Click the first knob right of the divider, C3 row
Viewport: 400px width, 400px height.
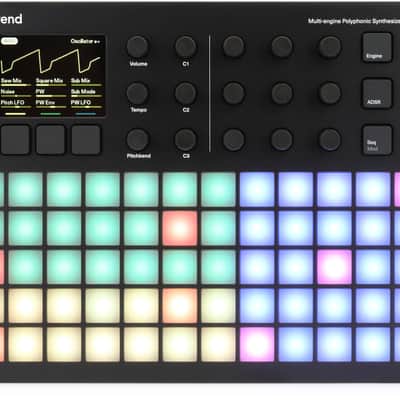[x=234, y=140]
